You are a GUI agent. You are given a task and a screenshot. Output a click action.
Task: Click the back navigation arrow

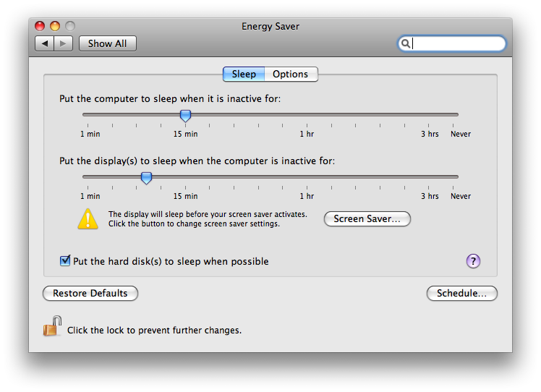tap(45, 44)
